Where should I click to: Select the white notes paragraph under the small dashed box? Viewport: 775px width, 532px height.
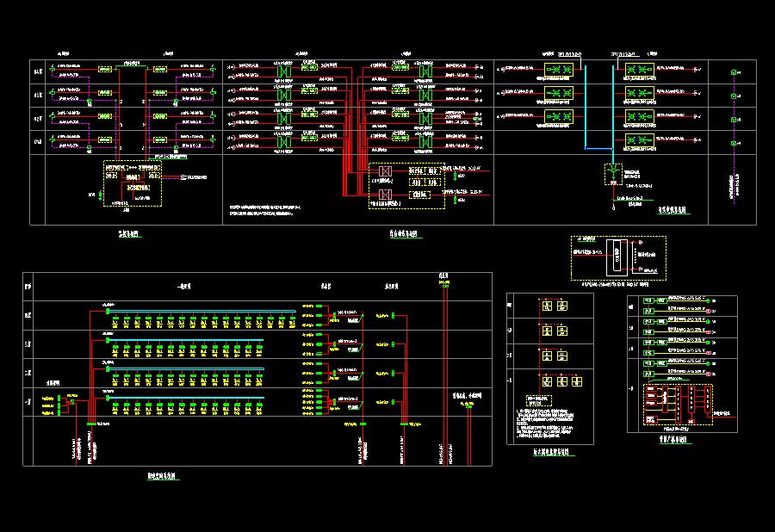coord(545,424)
